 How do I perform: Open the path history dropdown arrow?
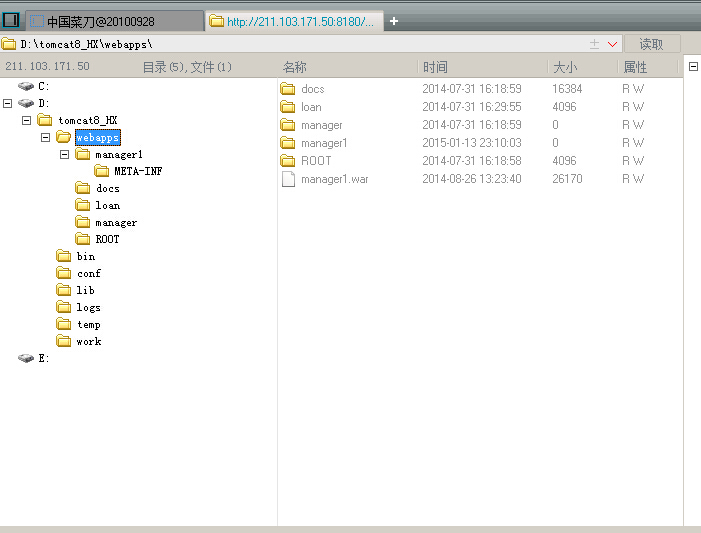click(x=612, y=44)
